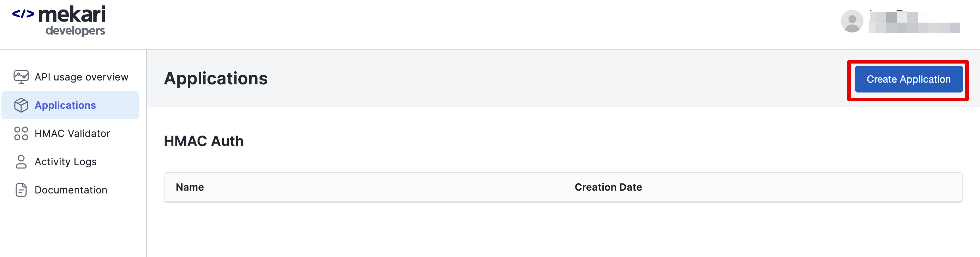This screenshot has height=257, width=980.
Task: Click the Name column header
Action: click(190, 187)
